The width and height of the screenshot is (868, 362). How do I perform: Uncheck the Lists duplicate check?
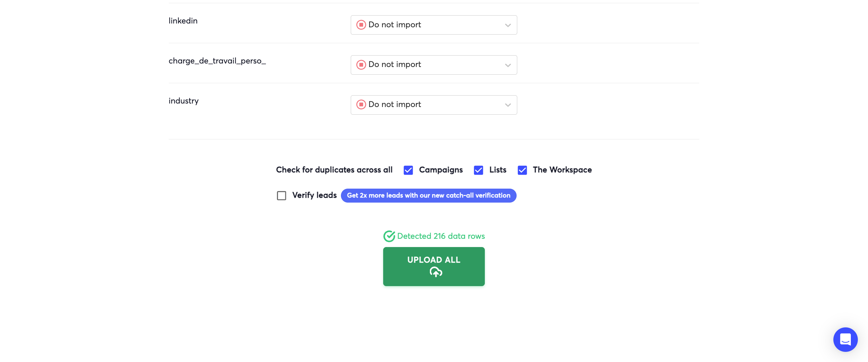tap(478, 170)
